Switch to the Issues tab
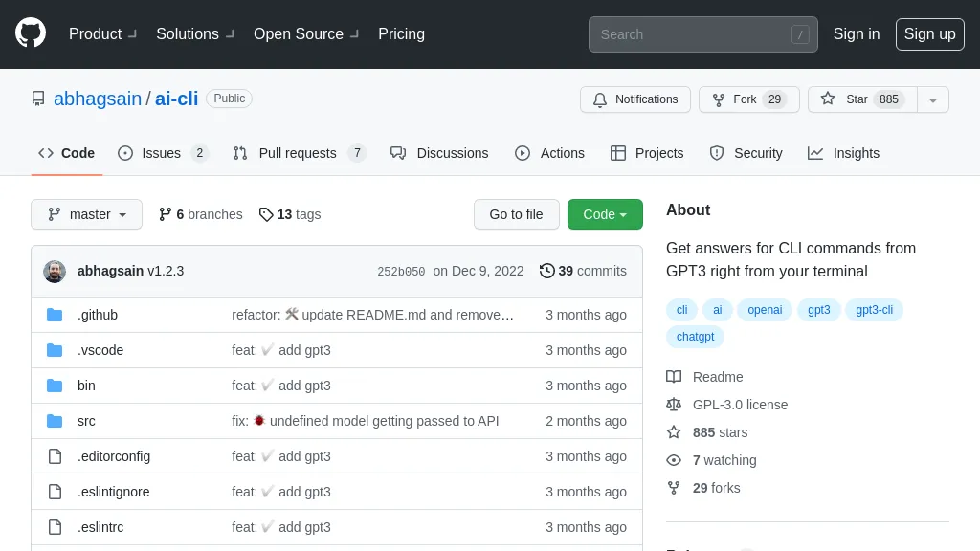Screen dimensions: 980x551 (161, 153)
